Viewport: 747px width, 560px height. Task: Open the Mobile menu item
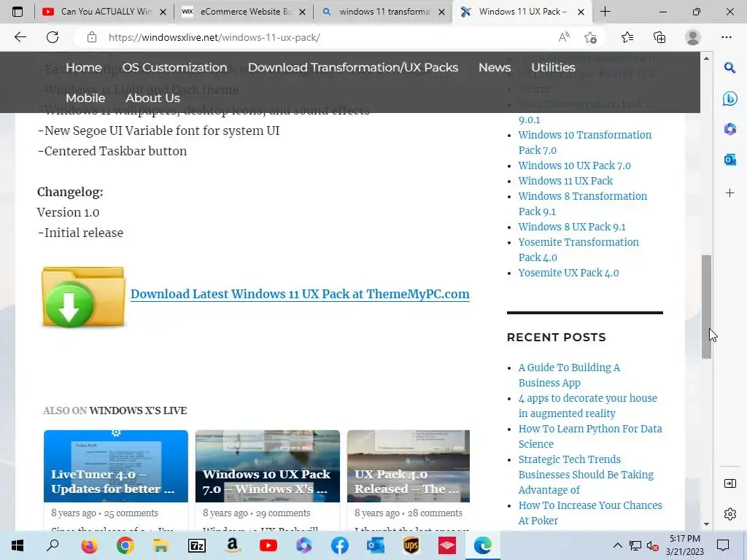pos(85,98)
